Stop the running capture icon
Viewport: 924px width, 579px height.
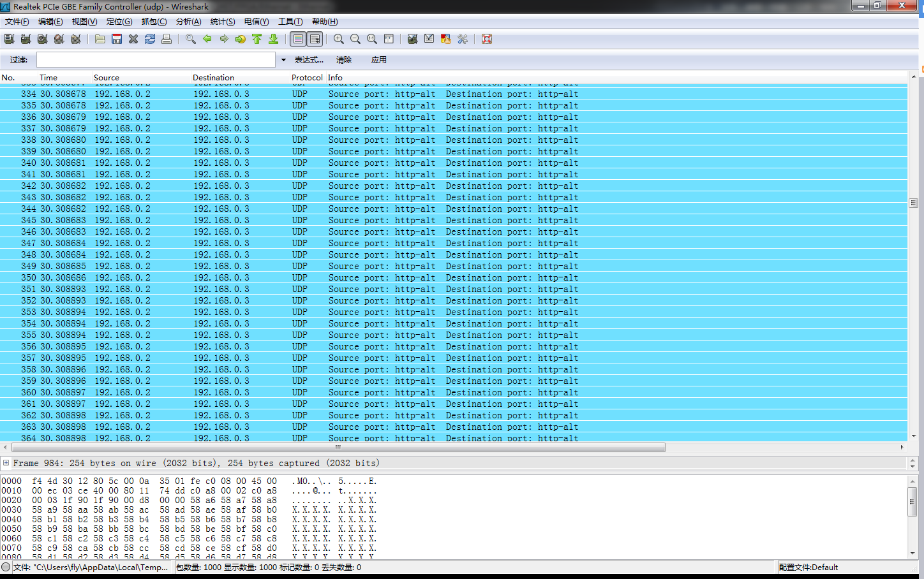click(x=59, y=39)
